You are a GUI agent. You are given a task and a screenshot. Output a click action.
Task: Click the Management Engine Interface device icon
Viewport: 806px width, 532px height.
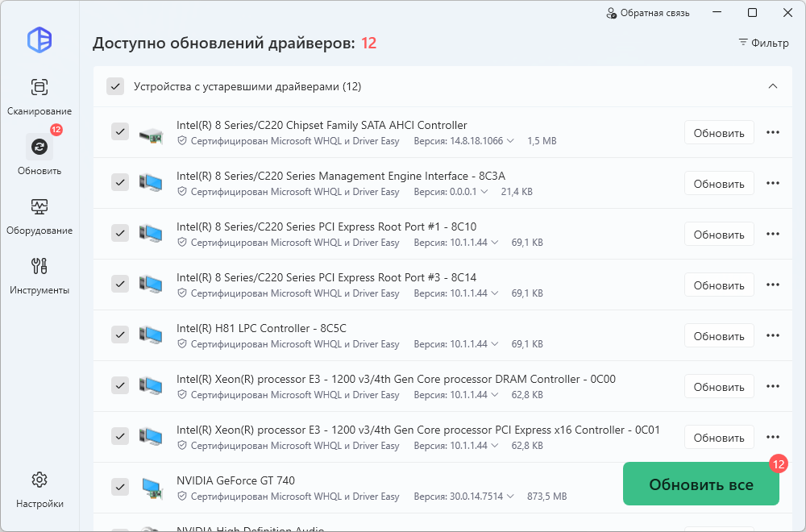(x=152, y=183)
